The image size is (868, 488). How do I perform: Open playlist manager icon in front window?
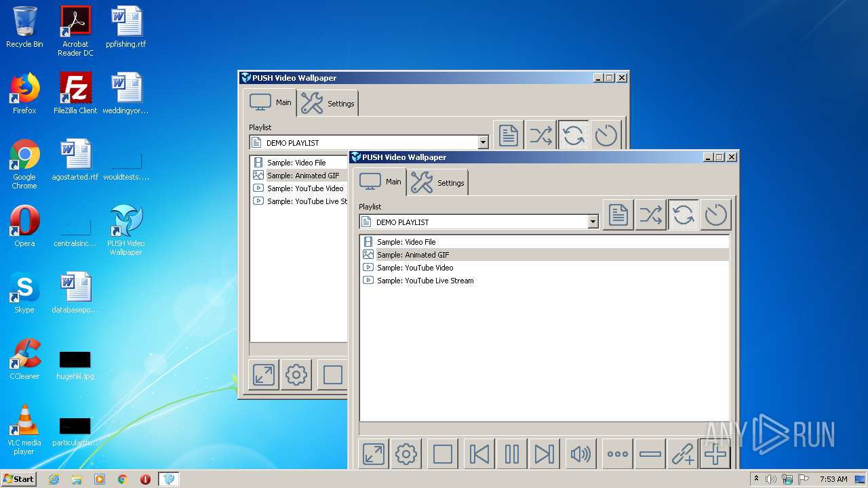pyautogui.click(x=618, y=216)
